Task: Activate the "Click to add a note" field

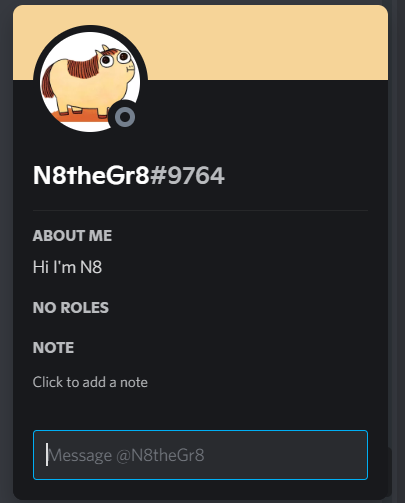Action: tap(90, 382)
